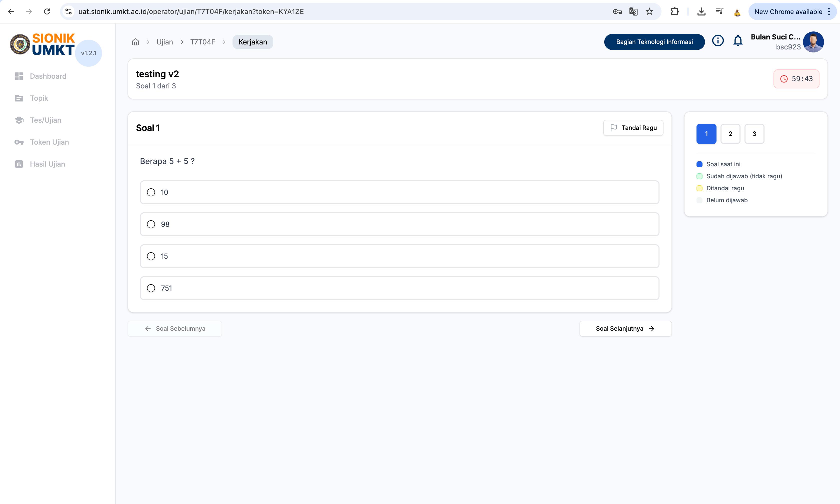Reload the page
This screenshot has width=840, height=504.
click(47, 11)
